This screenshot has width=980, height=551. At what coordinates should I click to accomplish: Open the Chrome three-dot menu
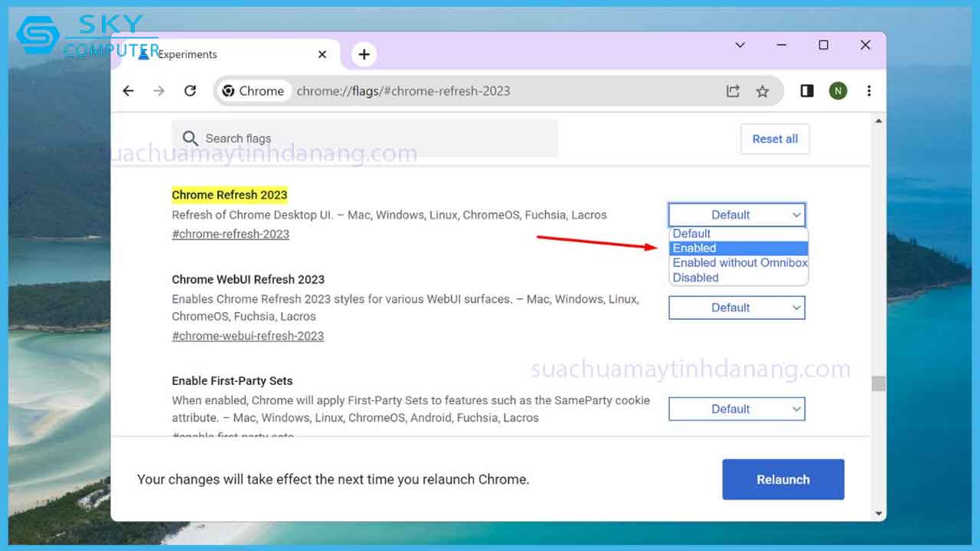coord(869,91)
